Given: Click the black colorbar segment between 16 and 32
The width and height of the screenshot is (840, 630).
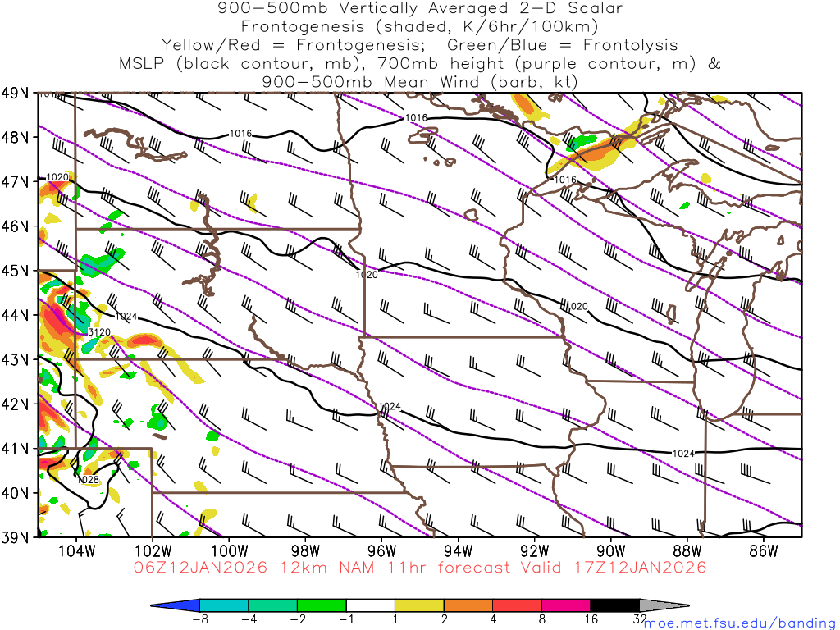Looking at the screenshot, I should (x=615, y=605).
